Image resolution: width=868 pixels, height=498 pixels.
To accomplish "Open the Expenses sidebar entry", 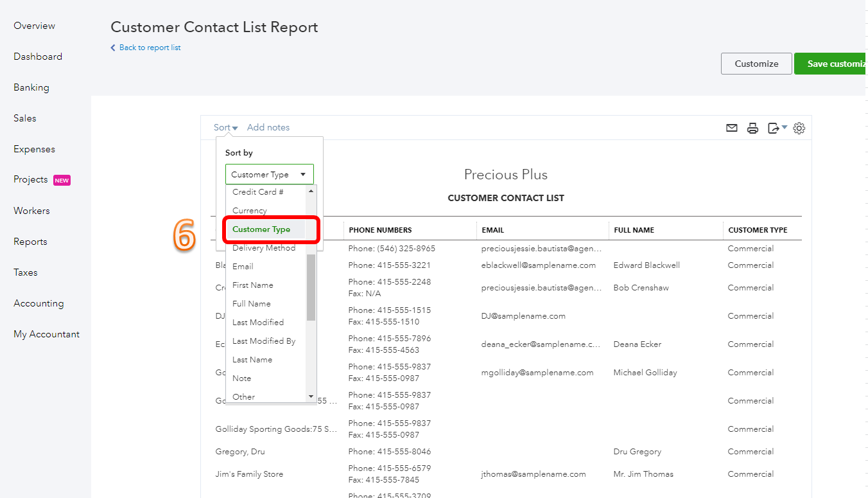I will tap(33, 148).
